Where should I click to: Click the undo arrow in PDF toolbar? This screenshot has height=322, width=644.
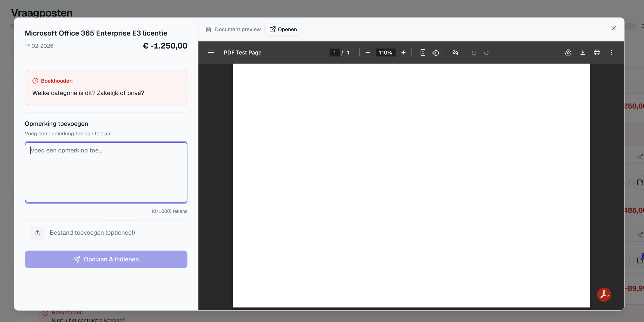[x=474, y=53]
